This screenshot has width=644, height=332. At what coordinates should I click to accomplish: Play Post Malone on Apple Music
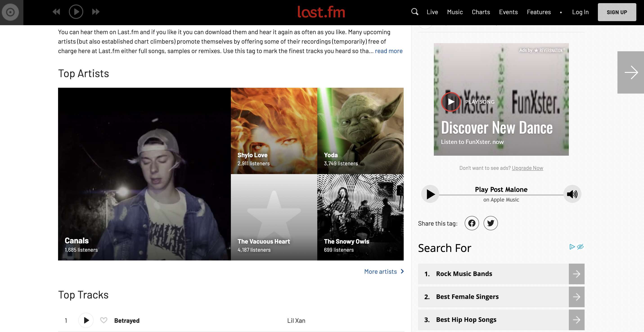pos(430,194)
